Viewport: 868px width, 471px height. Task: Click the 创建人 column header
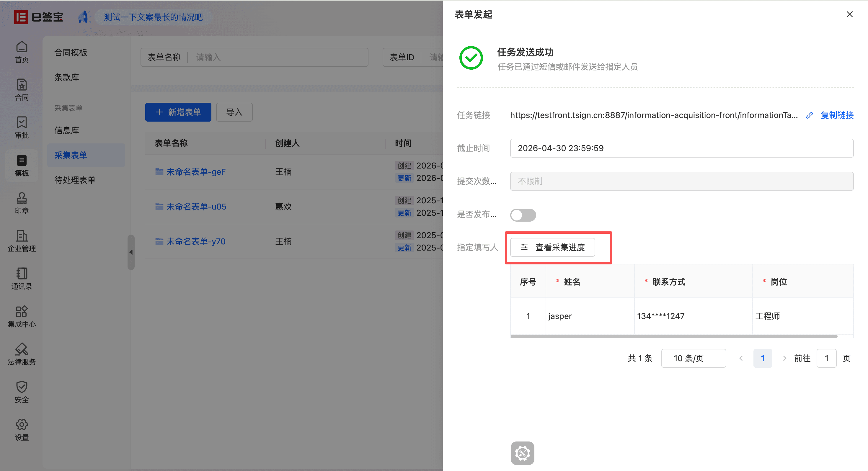(288, 143)
